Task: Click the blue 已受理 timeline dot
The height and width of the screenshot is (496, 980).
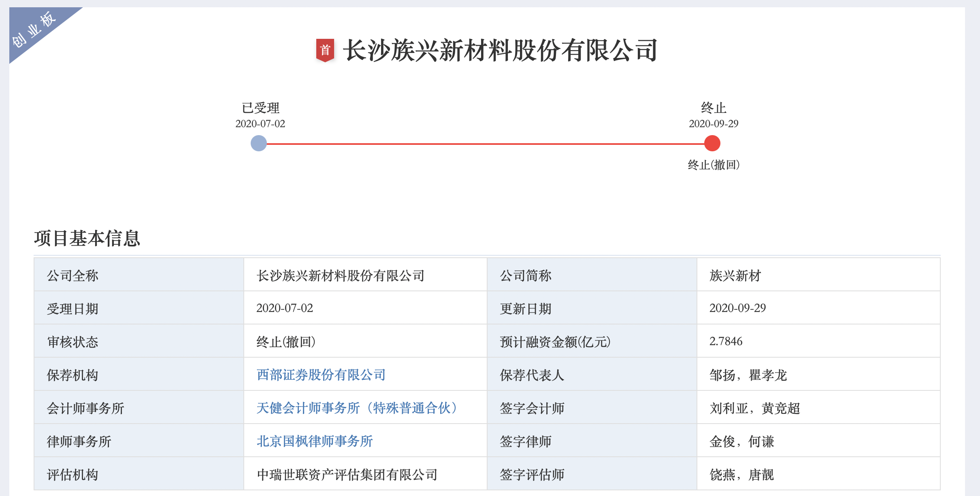Action: pyautogui.click(x=259, y=143)
